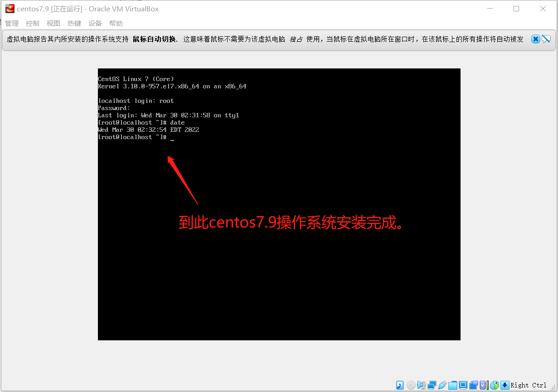Screen dimensions: 558x392
Task: Click the CPU virtualization status icon
Action: [x=484, y=385]
